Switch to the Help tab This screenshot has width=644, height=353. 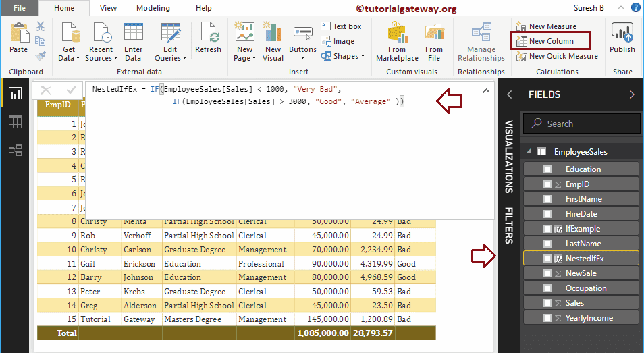(x=204, y=8)
